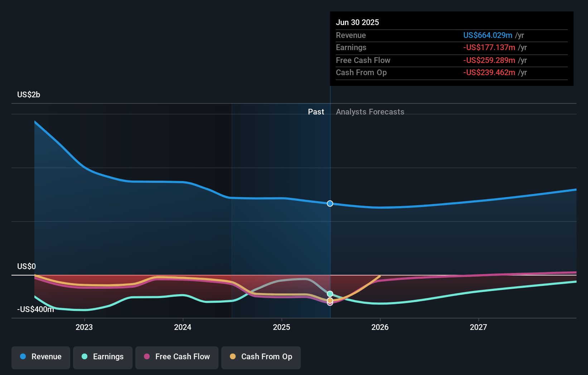Toggle the Free Cash Flow legend series
This screenshot has height=375, width=588.
[177, 357]
